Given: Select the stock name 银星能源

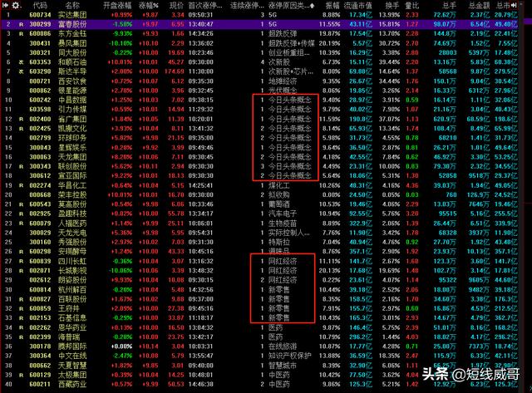Looking at the screenshot, I should click(72, 91).
